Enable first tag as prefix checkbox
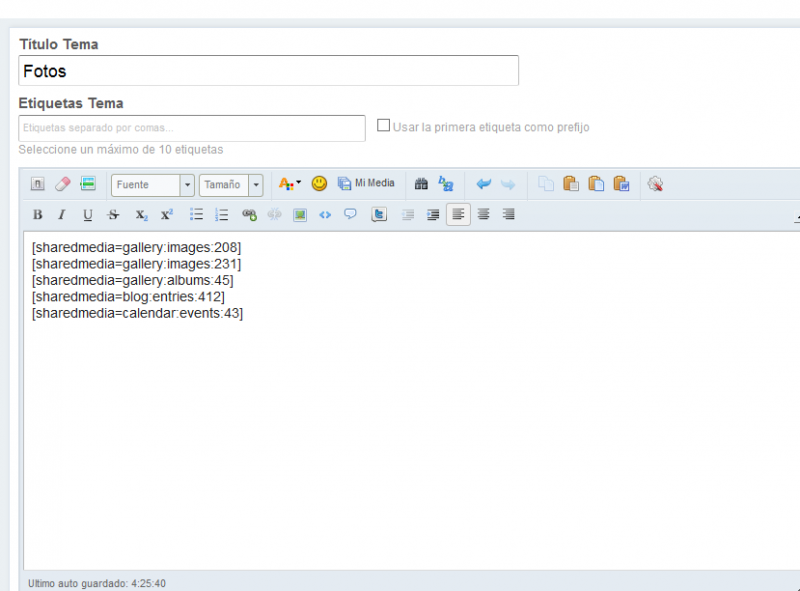 pos(383,126)
